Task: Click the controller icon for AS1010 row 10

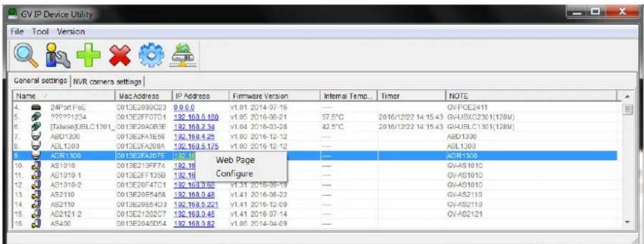Action: (36, 166)
